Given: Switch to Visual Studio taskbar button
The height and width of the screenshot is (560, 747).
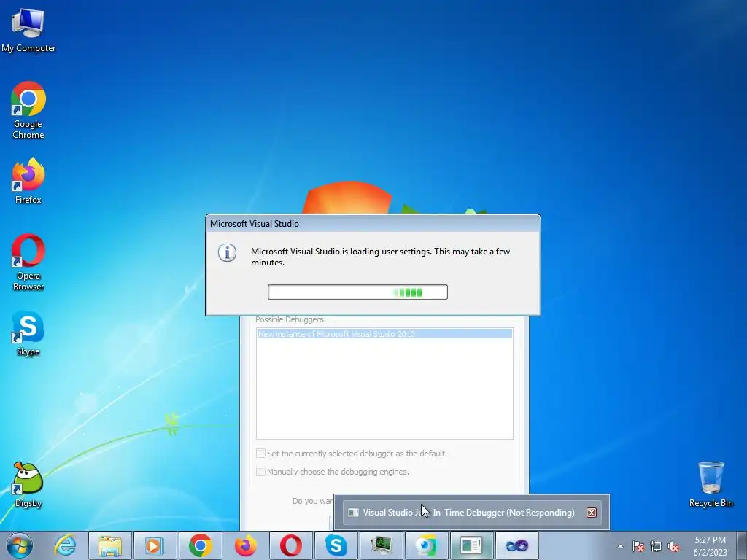Looking at the screenshot, I should click(517, 545).
